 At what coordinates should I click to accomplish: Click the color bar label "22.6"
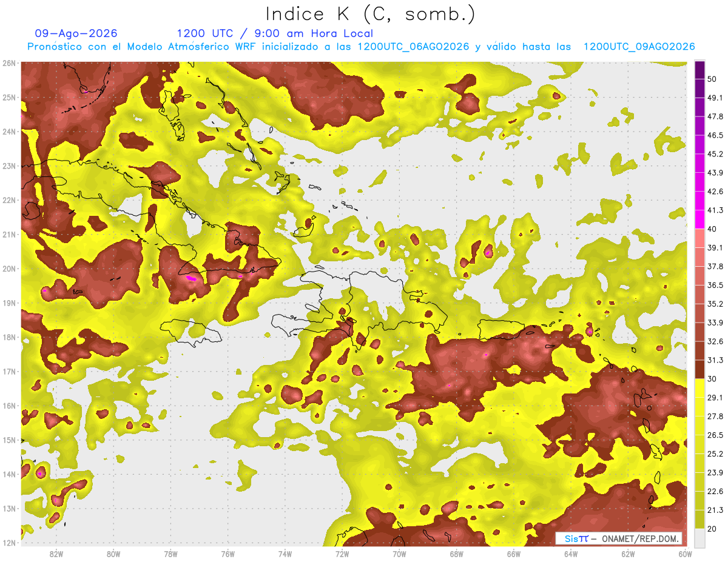[x=715, y=491]
